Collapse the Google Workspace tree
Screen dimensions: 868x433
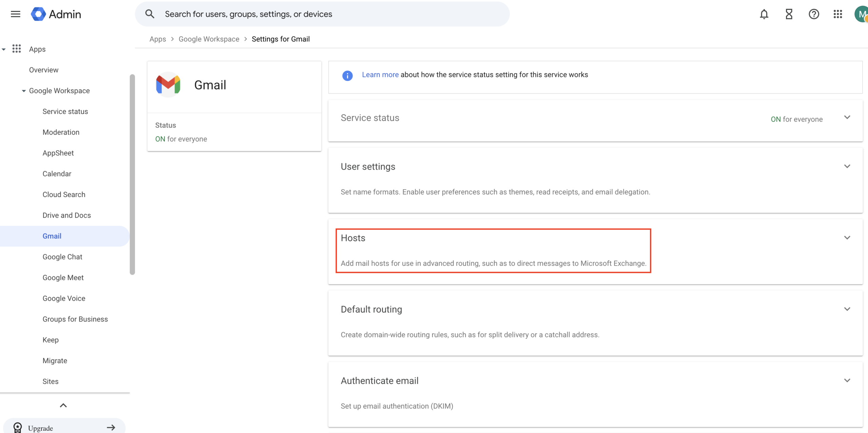(x=24, y=91)
